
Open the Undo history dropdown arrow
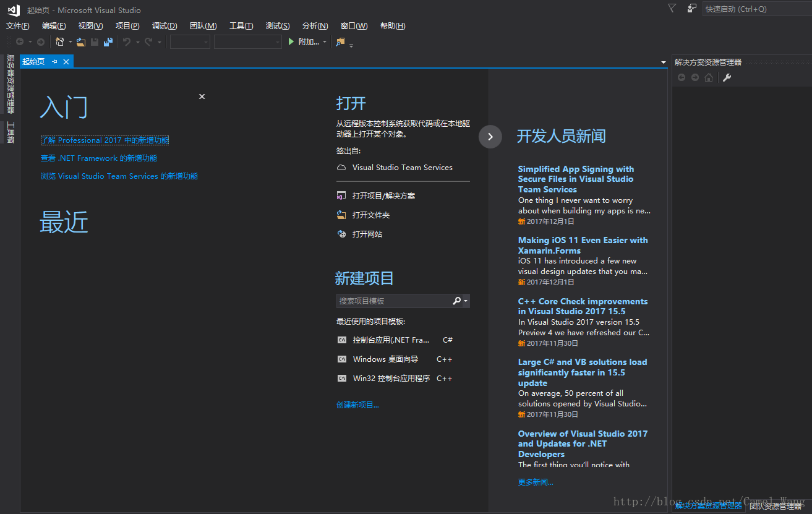137,42
